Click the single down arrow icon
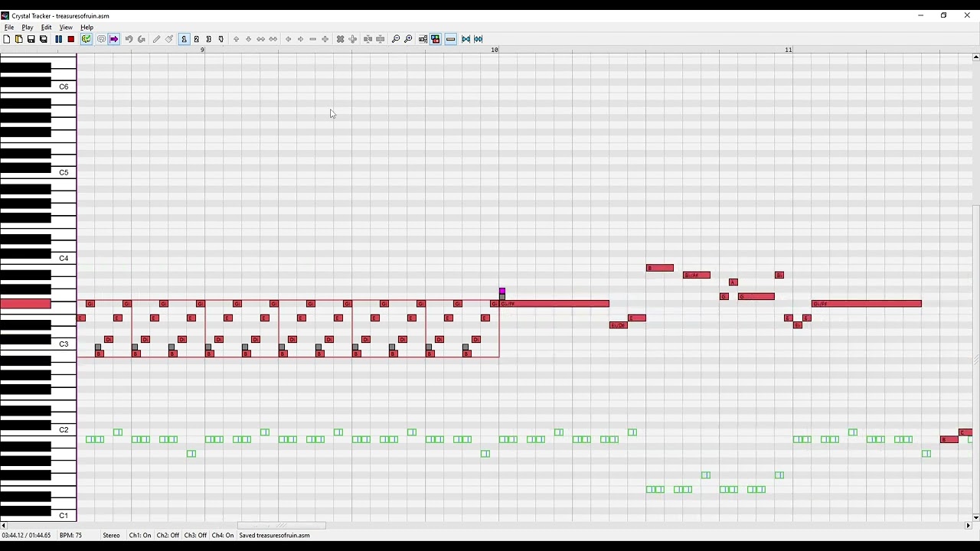 (249, 39)
